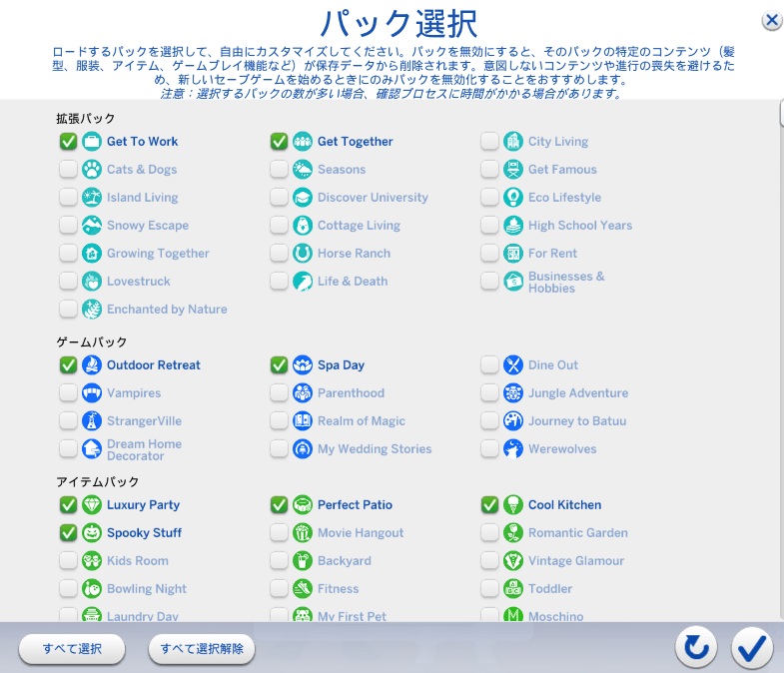This screenshot has height=673, width=784.
Task: Click the Outdoor Retreat campfire icon
Action: coord(92,365)
